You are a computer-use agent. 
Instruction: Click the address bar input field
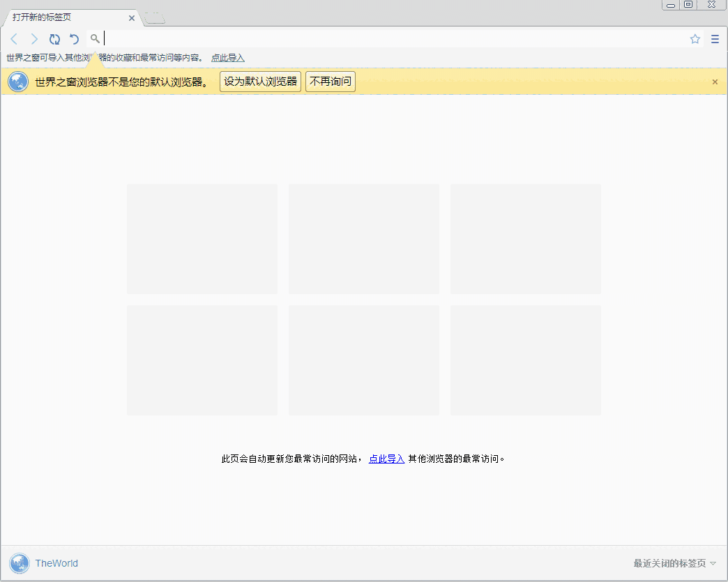pyautogui.click(x=279, y=39)
